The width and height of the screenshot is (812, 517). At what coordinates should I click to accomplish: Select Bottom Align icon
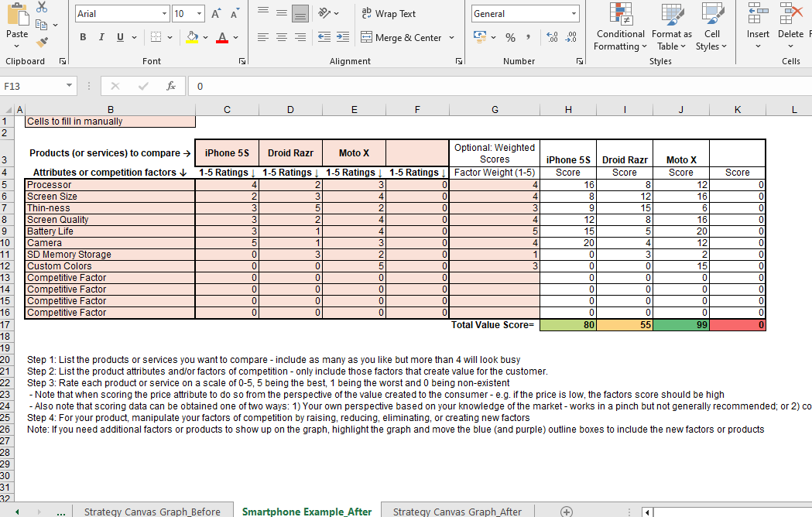300,13
